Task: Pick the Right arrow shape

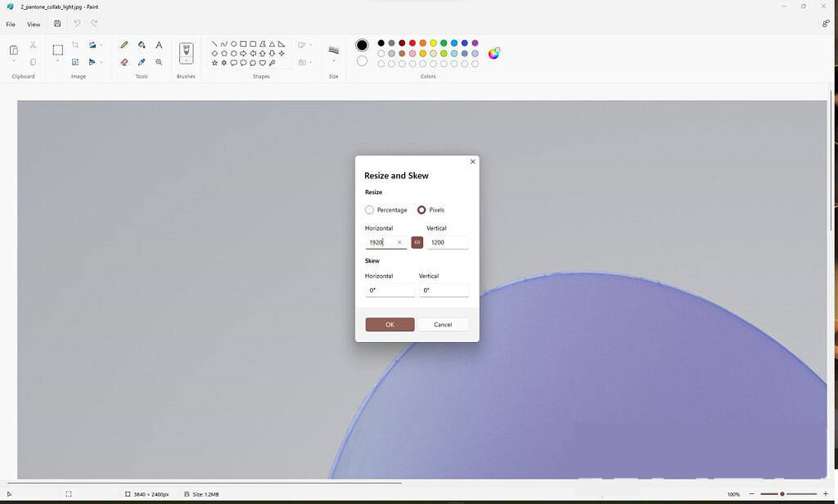Action: [x=243, y=53]
